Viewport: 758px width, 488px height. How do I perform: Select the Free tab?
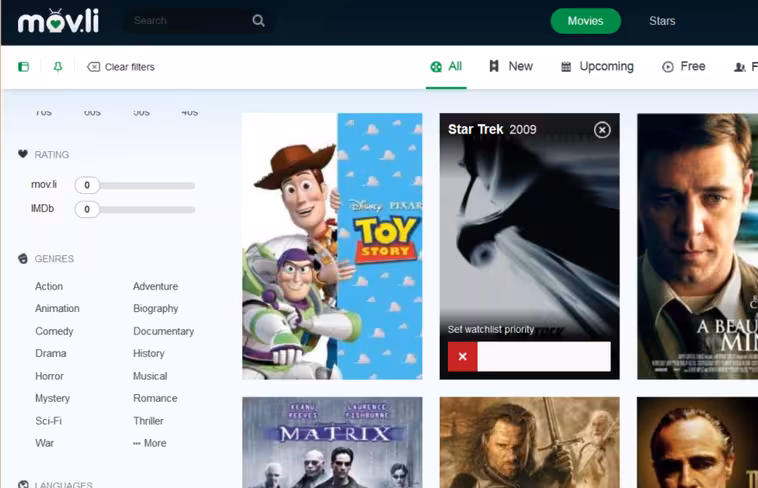pyautogui.click(x=684, y=66)
